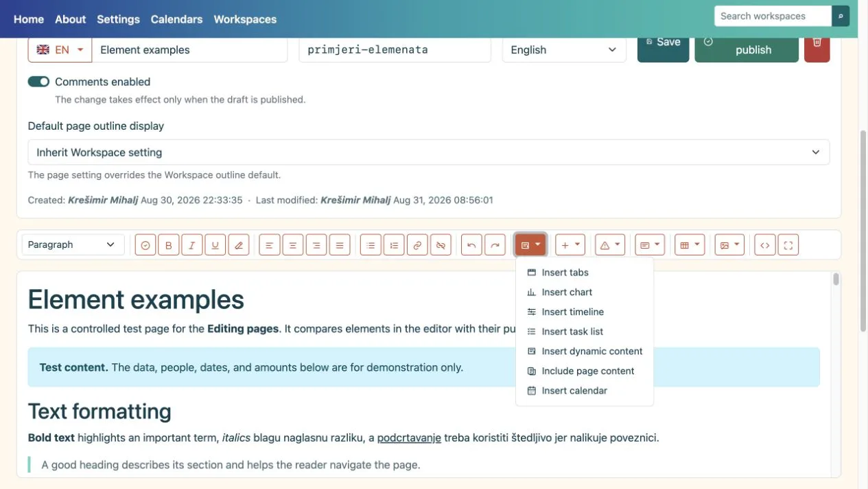Focus the Search workspaces field
Image resolution: width=868 pixels, height=489 pixels.
click(x=773, y=16)
